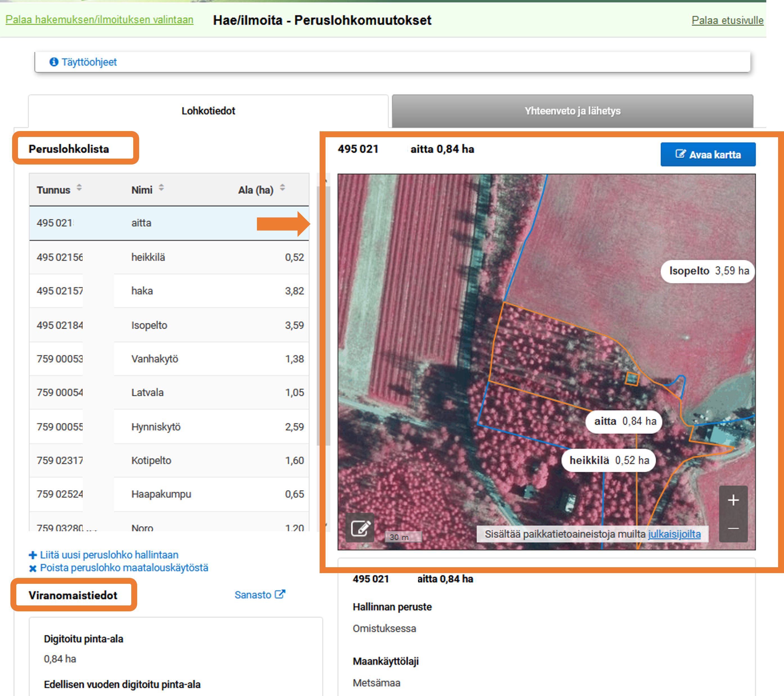Click the Isopelto 3,59 ha map label
Image resolution: width=784 pixels, height=696 pixels.
pos(708,271)
